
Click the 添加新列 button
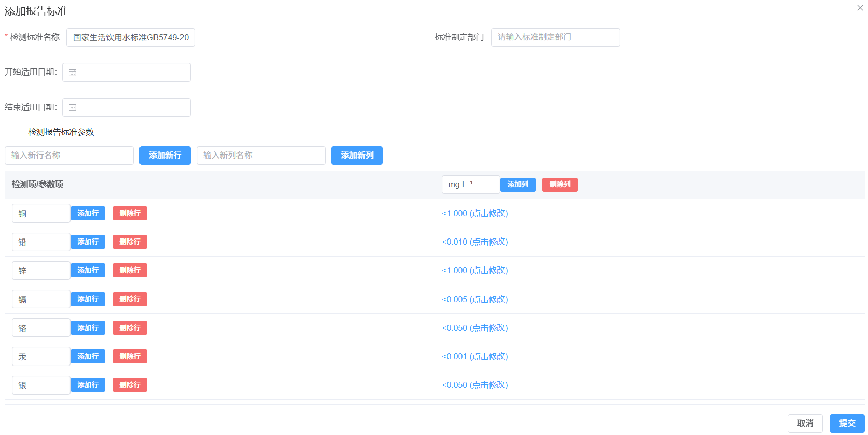357,156
